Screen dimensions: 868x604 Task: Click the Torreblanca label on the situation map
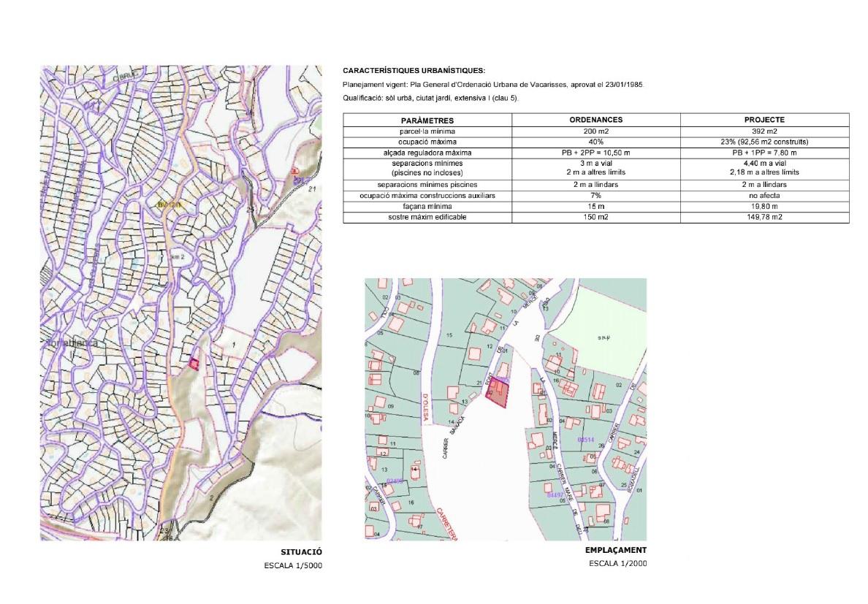pos(72,342)
